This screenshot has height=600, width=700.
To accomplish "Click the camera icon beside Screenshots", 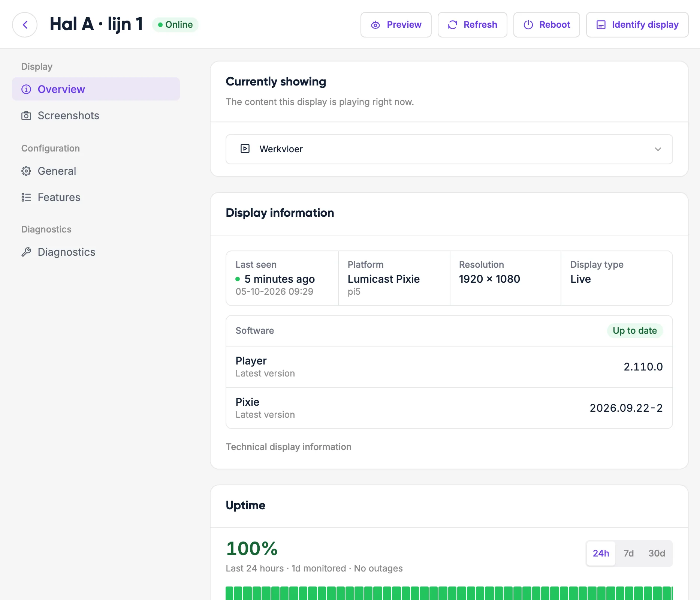I will [26, 115].
